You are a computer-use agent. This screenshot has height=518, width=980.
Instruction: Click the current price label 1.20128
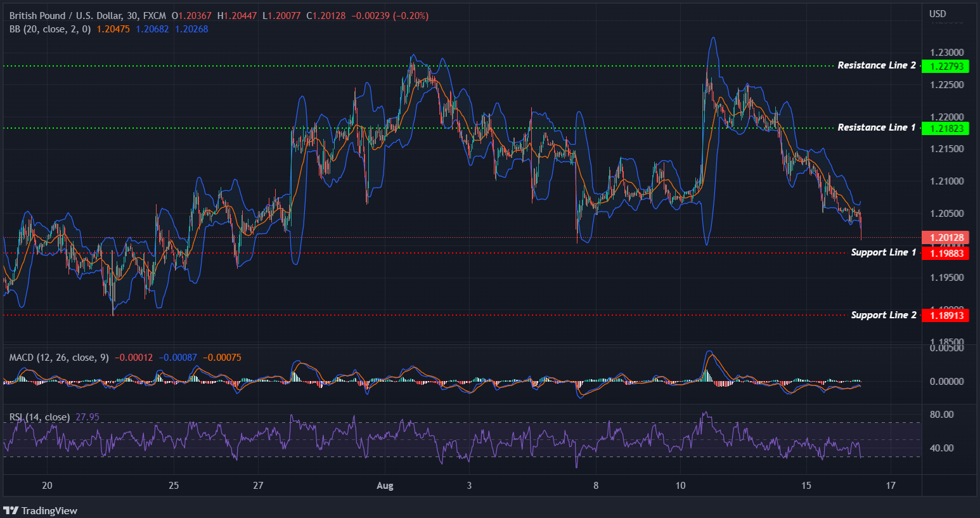click(946, 237)
